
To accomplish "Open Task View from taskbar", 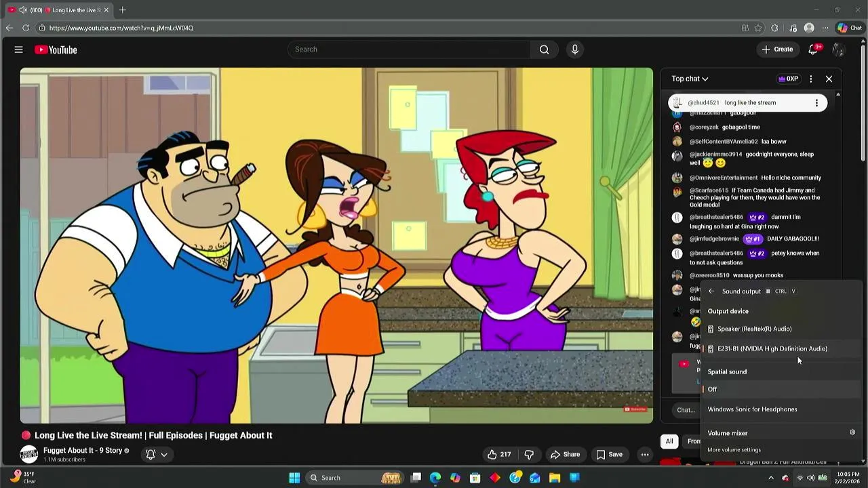I will click(x=416, y=478).
